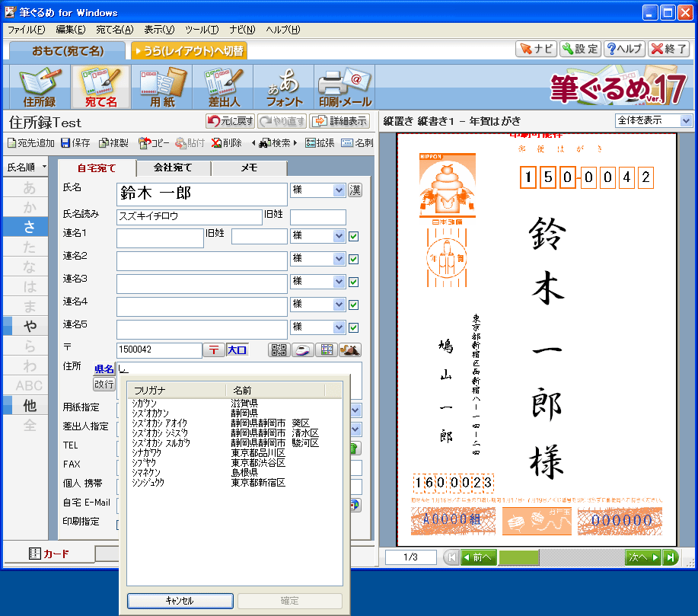This screenshot has width=698, height=616.
Task: Open the 編集(E) menu
Action: pyautogui.click(x=70, y=30)
